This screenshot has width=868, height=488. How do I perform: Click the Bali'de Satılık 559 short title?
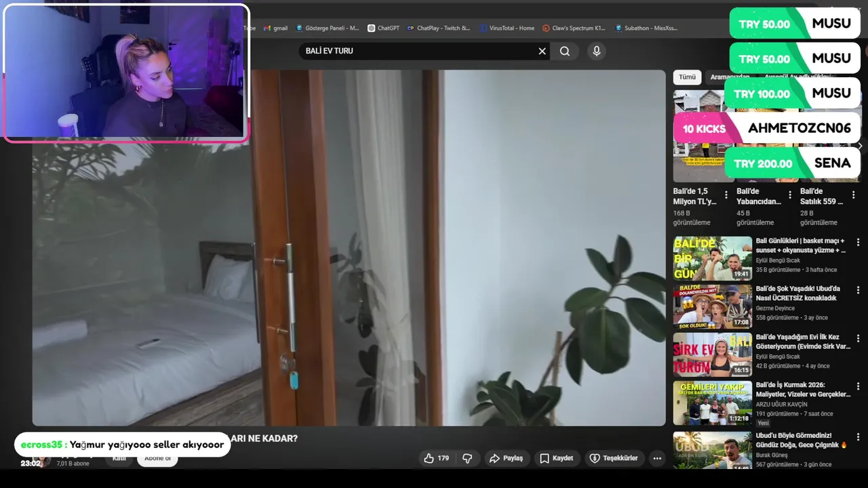821,197
